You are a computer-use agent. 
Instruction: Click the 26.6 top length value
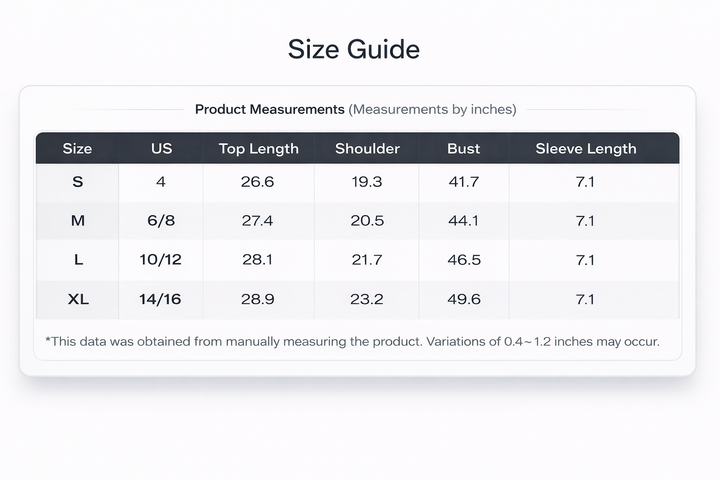click(257, 182)
